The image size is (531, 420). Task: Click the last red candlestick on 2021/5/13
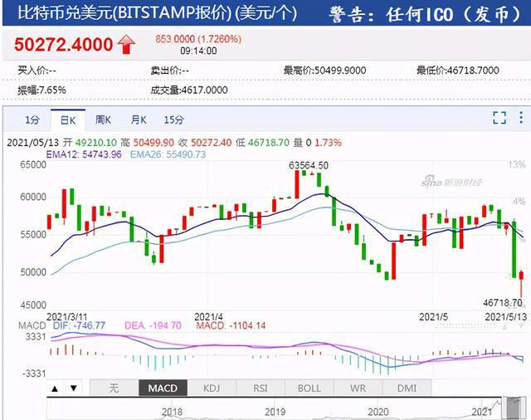click(x=521, y=283)
